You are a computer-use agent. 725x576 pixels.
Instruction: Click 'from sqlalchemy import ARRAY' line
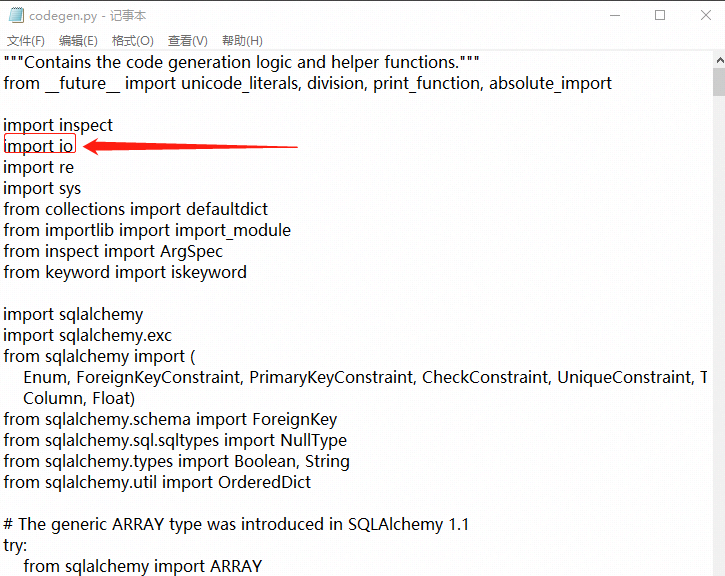pos(143,566)
